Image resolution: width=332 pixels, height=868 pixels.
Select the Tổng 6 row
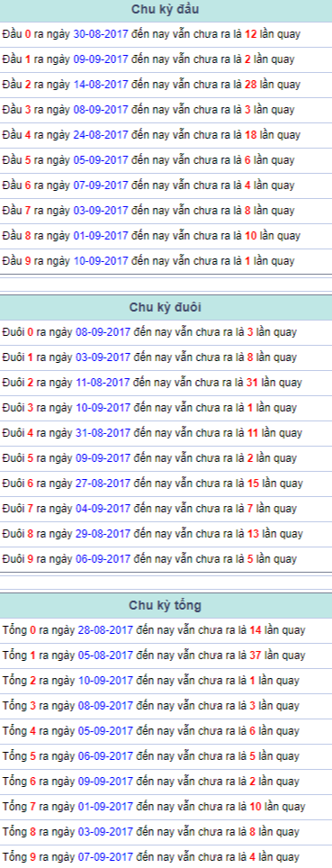click(x=166, y=782)
